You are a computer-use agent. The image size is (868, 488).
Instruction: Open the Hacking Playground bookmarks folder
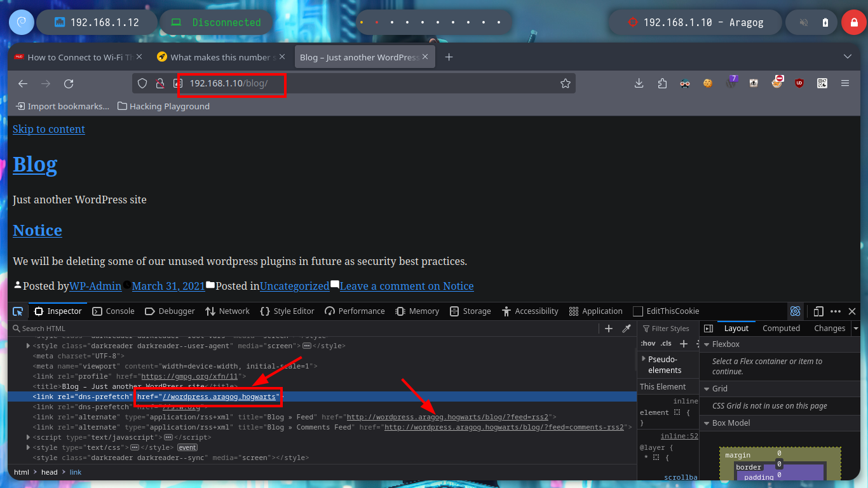163,106
